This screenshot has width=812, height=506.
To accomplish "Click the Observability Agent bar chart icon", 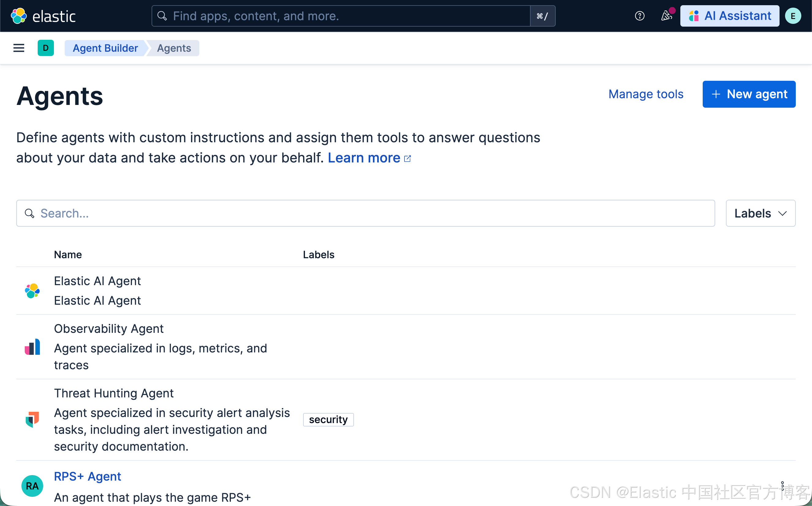I will tap(32, 347).
